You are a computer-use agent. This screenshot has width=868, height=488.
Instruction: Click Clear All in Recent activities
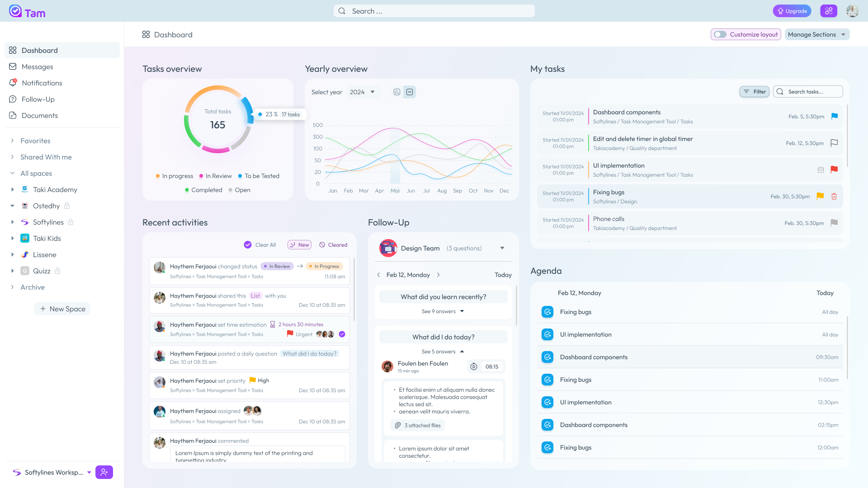click(x=260, y=245)
